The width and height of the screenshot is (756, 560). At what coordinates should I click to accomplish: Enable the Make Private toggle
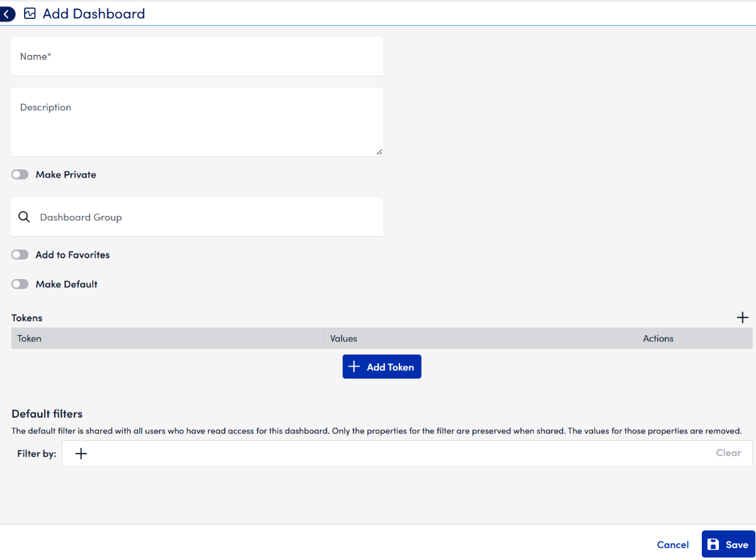pyautogui.click(x=20, y=174)
